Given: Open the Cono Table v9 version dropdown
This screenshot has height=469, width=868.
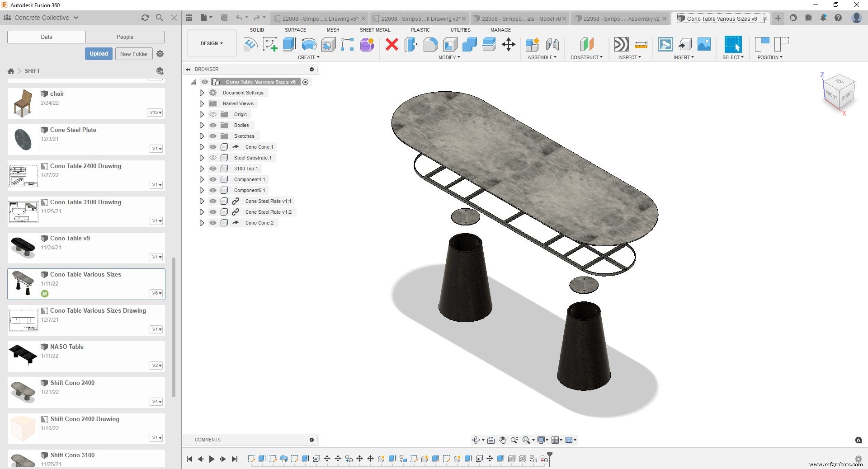Looking at the screenshot, I should coord(156,257).
